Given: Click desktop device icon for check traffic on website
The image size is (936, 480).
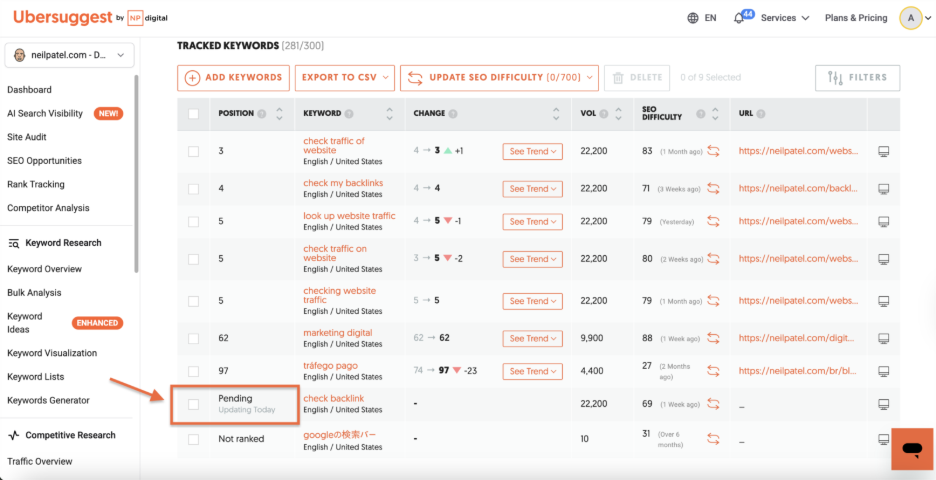Looking at the screenshot, I should 884,259.
